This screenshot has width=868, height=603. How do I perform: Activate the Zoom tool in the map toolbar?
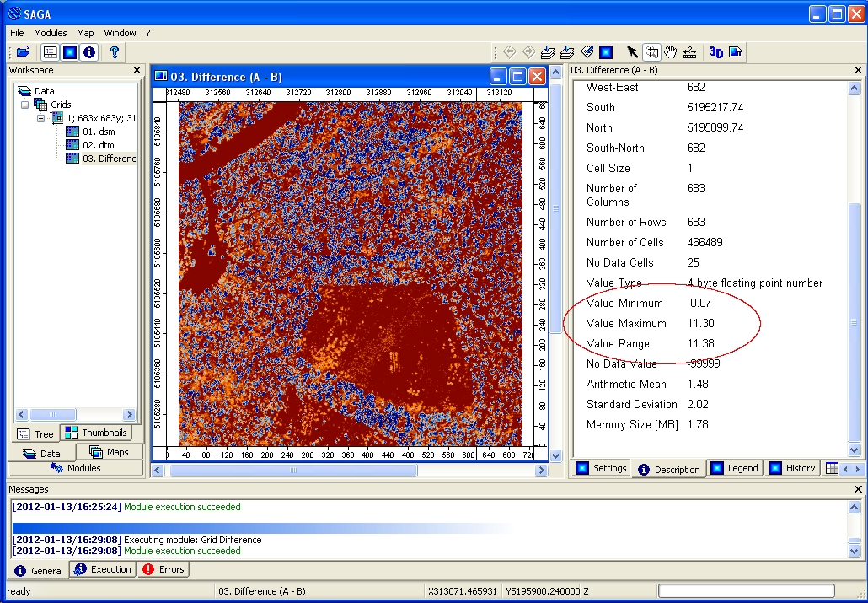652,51
